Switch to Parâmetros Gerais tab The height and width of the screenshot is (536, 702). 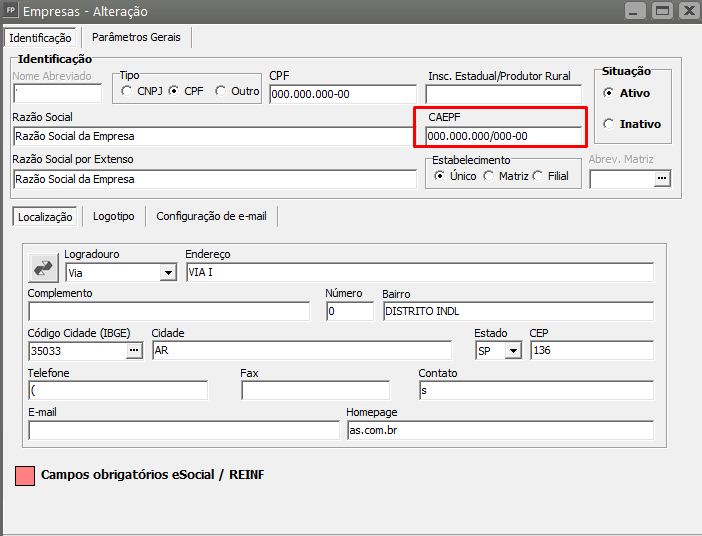(136, 37)
